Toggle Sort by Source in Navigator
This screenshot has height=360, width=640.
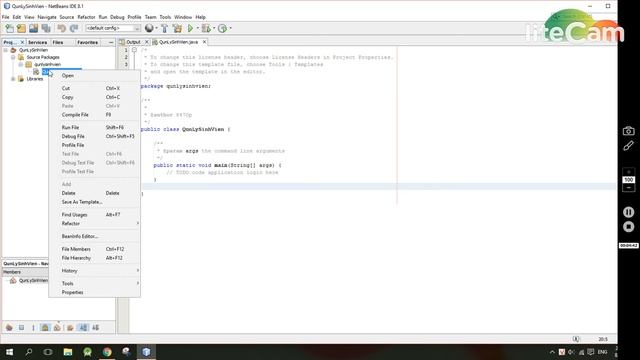[96, 327]
